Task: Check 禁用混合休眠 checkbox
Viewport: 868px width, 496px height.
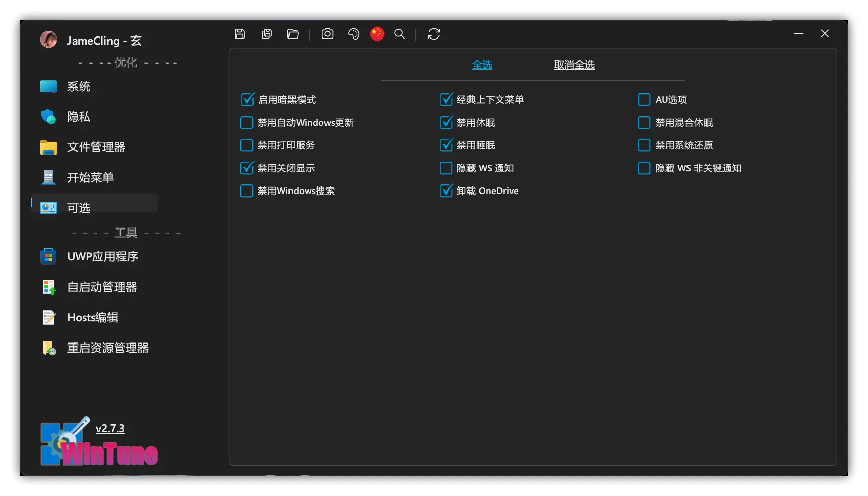Action: click(644, 122)
